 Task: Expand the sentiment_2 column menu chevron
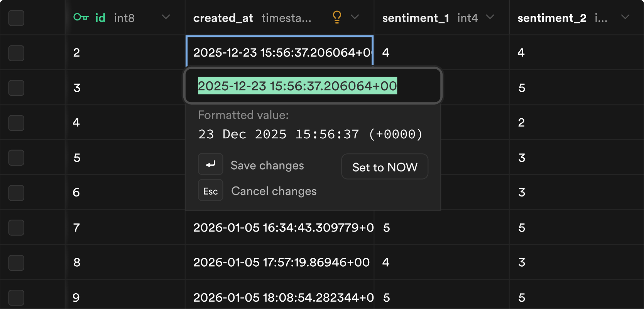coord(625,17)
